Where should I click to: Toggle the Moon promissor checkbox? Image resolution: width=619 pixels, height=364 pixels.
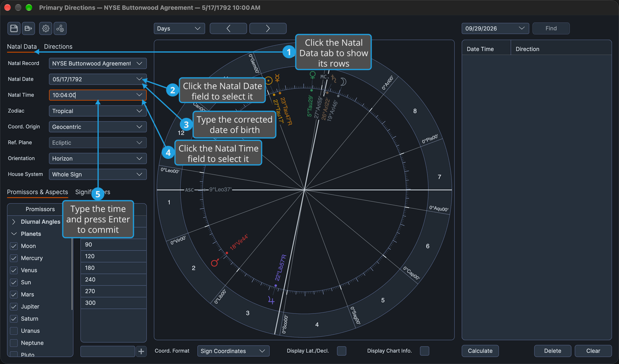coord(14,246)
